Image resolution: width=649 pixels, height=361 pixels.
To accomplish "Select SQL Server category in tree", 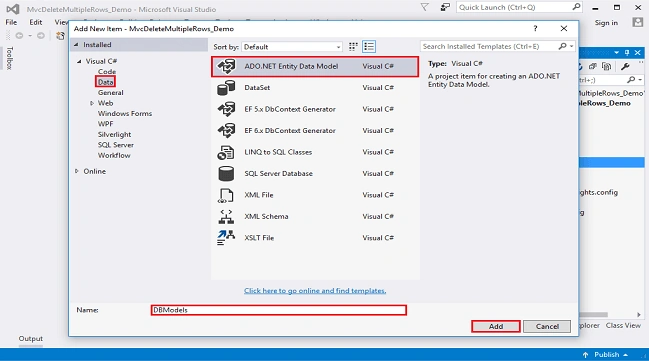I will coord(116,145).
